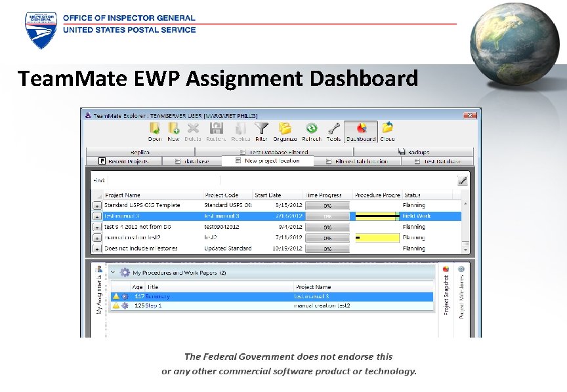The image size is (567, 392).
Task: Click the project list scroll down arrow
Action: (465, 250)
